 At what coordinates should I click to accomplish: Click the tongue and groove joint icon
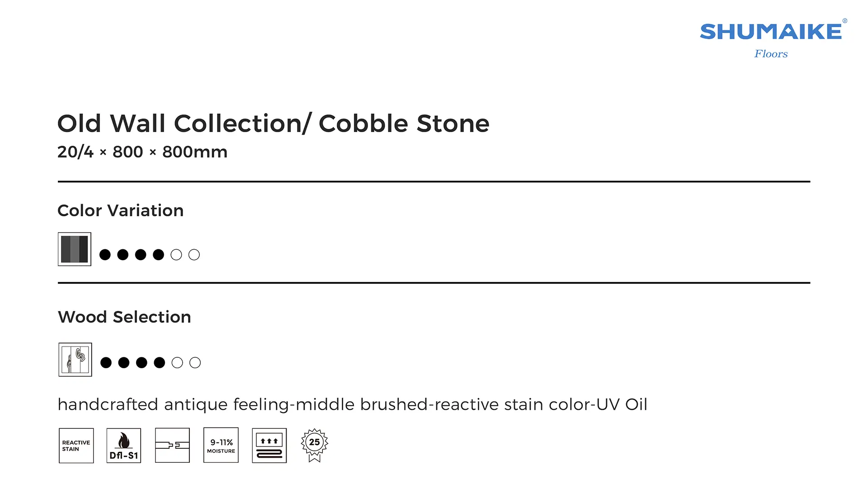172,446
